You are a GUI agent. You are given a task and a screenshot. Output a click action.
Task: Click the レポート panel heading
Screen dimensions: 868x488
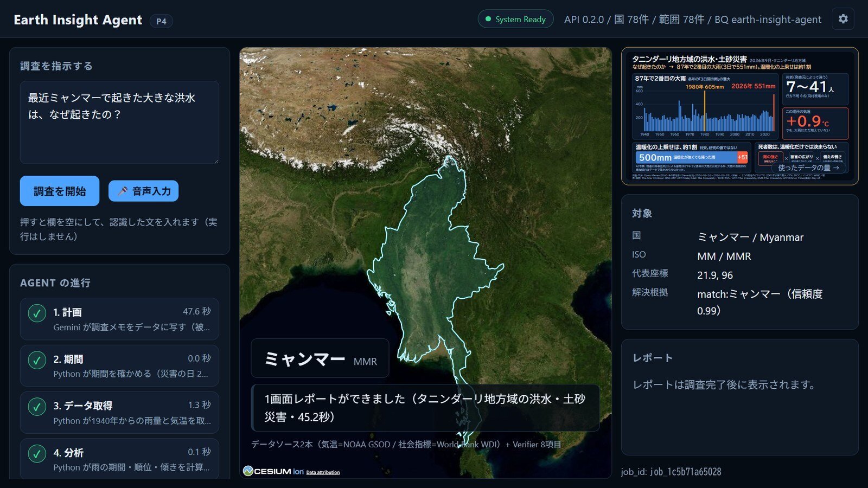point(653,358)
